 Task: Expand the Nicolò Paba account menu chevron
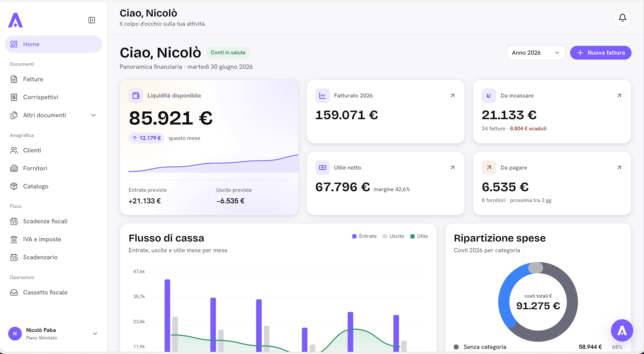click(x=95, y=333)
